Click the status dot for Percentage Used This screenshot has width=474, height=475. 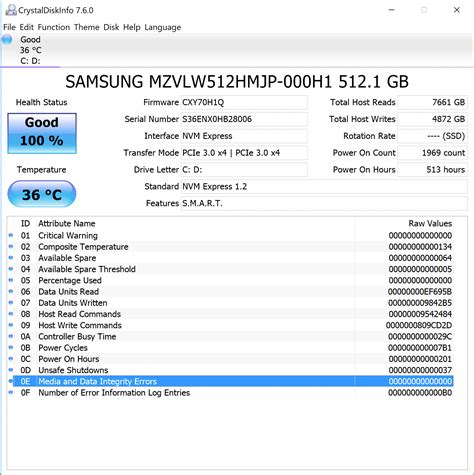click(11, 280)
